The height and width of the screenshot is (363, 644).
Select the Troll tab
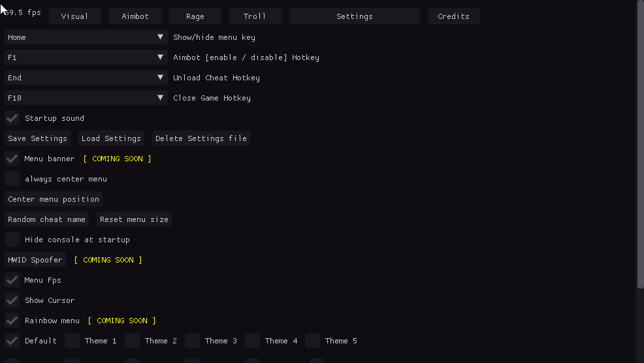[255, 16]
